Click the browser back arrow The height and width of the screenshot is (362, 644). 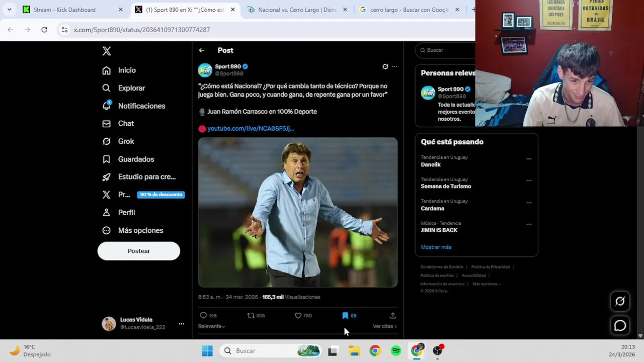11,30
